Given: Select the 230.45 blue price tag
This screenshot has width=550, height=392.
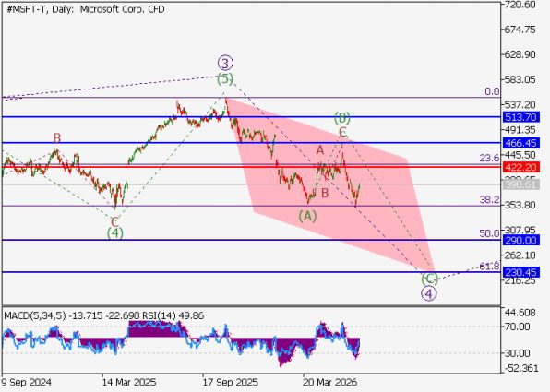Looking at the screenshot, I should click(x=521, y=272).
